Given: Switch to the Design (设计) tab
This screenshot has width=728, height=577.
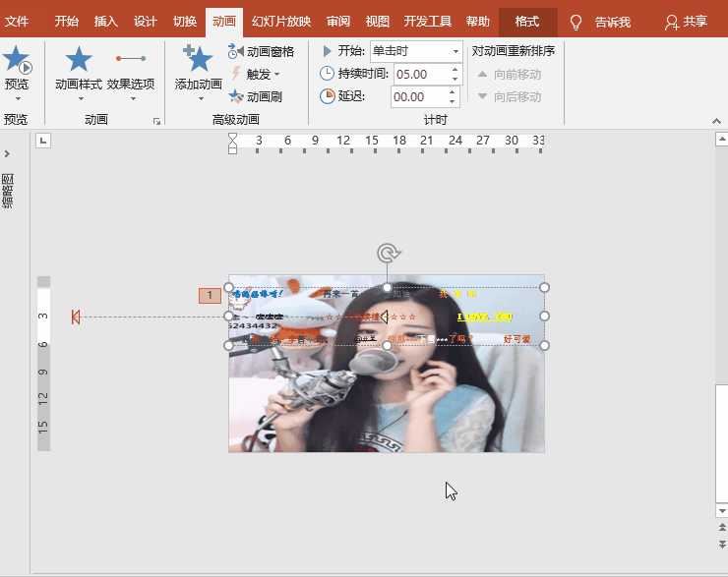Looking at the screenshot, I should pyautogui.click(x=146, y=22).
